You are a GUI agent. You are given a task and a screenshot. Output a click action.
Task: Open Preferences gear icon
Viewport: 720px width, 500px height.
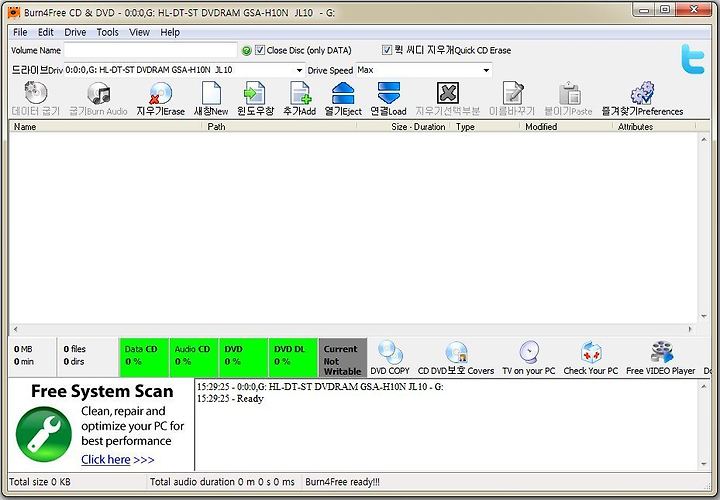642,93
